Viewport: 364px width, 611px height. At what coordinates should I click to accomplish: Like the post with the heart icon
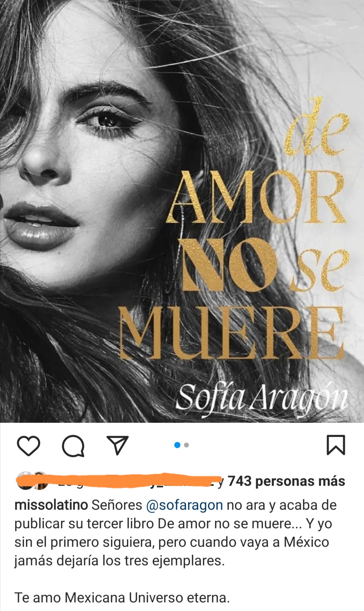[x=28, y=445]
